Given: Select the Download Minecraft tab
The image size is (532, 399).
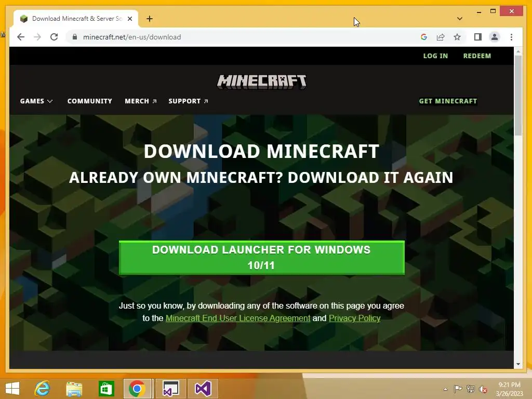Looking at the screenshot, I should (x=76, y=19).
